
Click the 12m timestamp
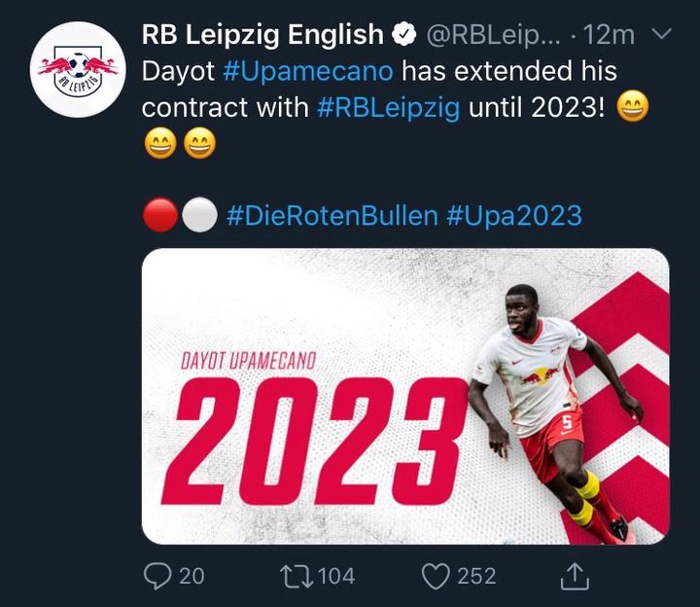[x=609, y=35]
